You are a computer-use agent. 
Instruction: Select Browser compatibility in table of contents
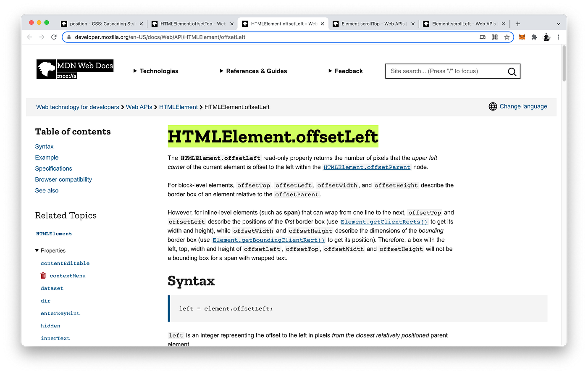pyautogui.click(x=63, y=179)
